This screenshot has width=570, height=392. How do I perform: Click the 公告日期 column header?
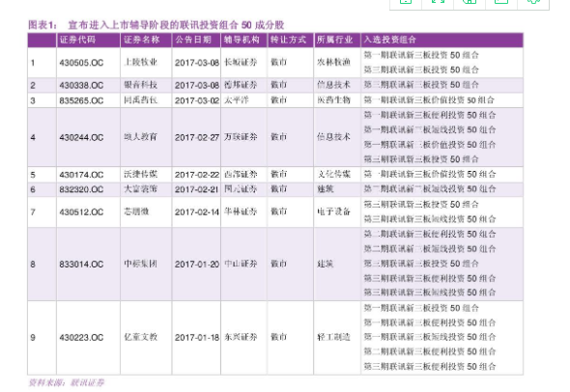tap(193, 40)
